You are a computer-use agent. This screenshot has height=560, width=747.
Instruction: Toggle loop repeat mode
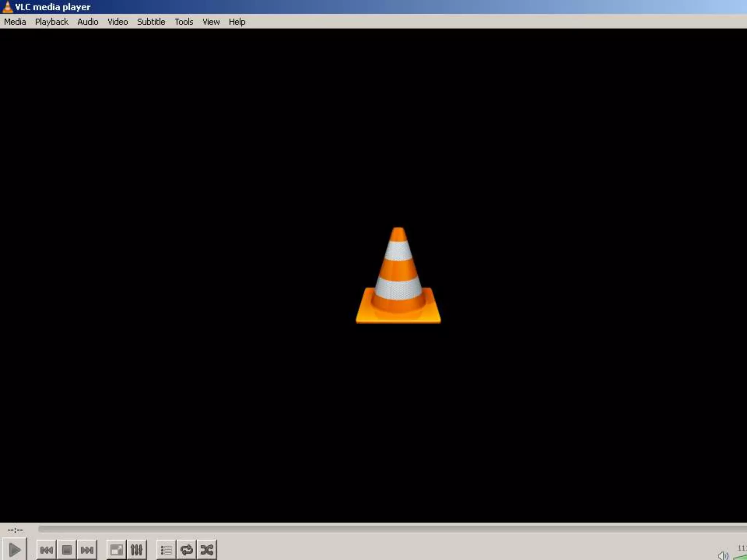click(x=187, y=549)
